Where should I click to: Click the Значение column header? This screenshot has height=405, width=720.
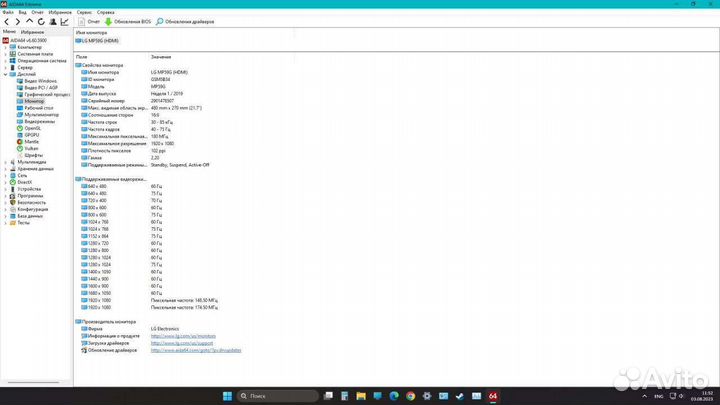(x=161, y=57)
